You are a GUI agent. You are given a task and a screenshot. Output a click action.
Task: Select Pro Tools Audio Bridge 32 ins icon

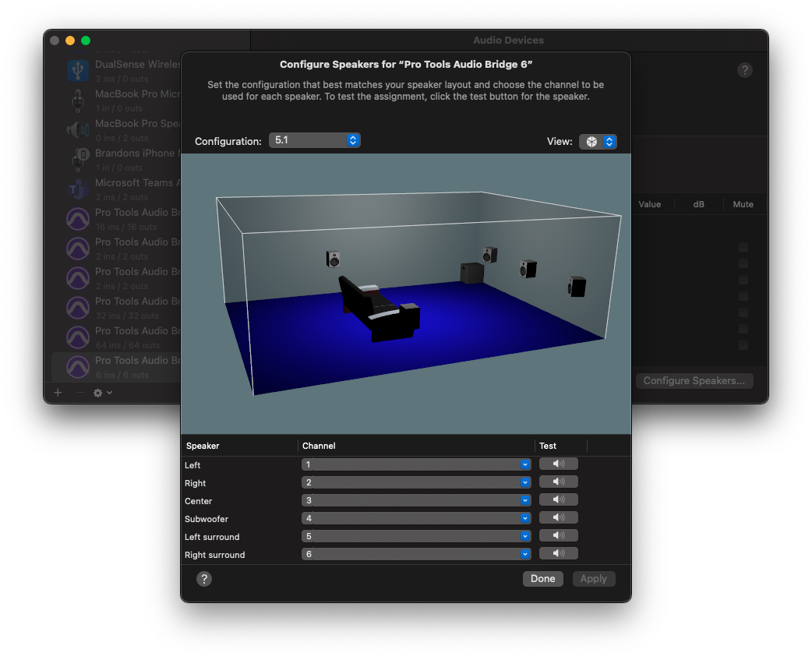(x=78, y=308)
